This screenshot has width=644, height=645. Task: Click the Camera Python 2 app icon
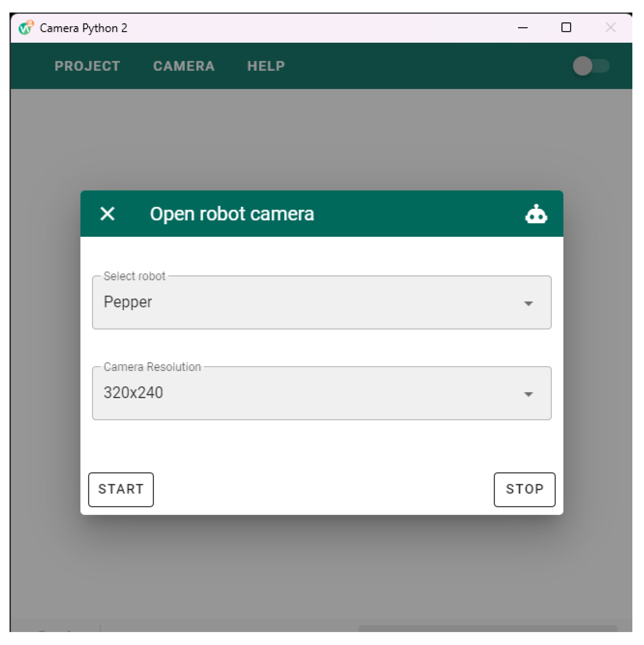click(x=26, y=28)
